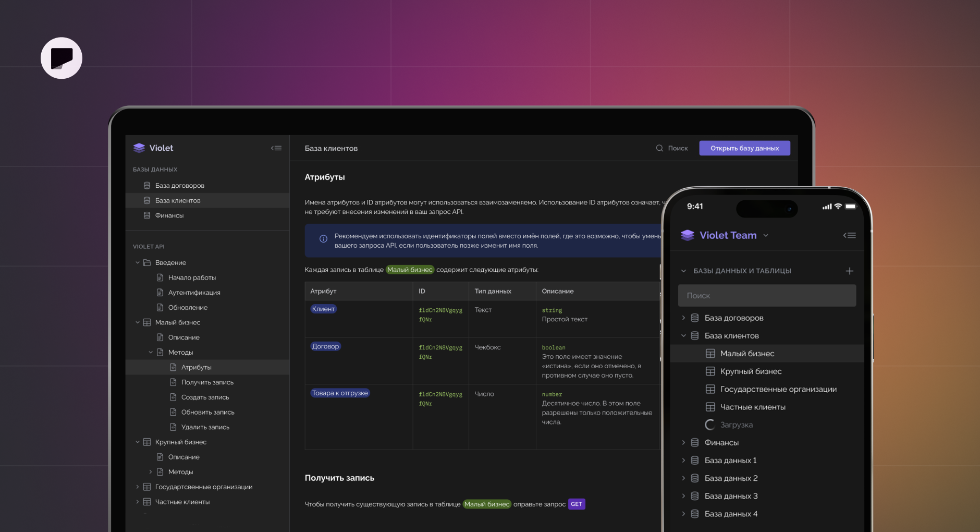The width and height of the screenshot is (980, 532).
Task: Add a new database with the plus icon on phone
Action: 849,271
